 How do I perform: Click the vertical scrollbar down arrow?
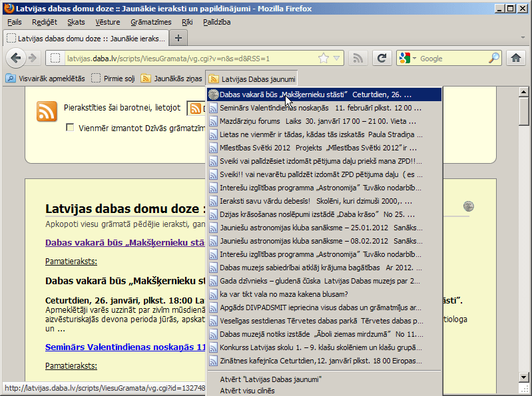(x=523, y=377)
